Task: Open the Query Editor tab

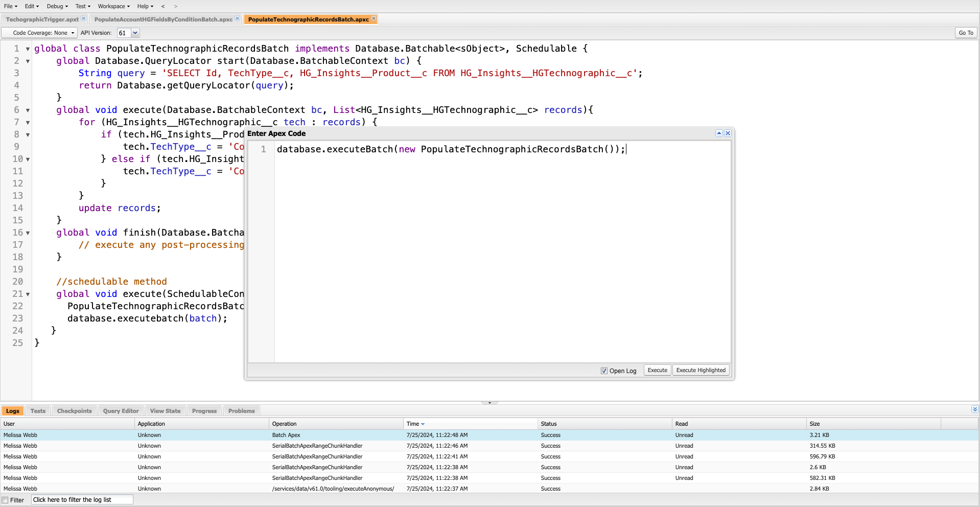Action: click(121, 411)
